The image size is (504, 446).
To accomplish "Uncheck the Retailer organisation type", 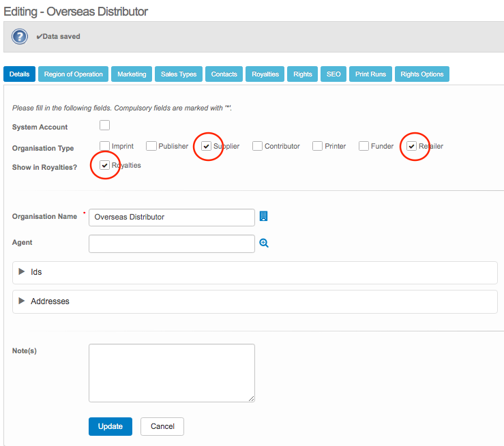I will coord(412,146).
